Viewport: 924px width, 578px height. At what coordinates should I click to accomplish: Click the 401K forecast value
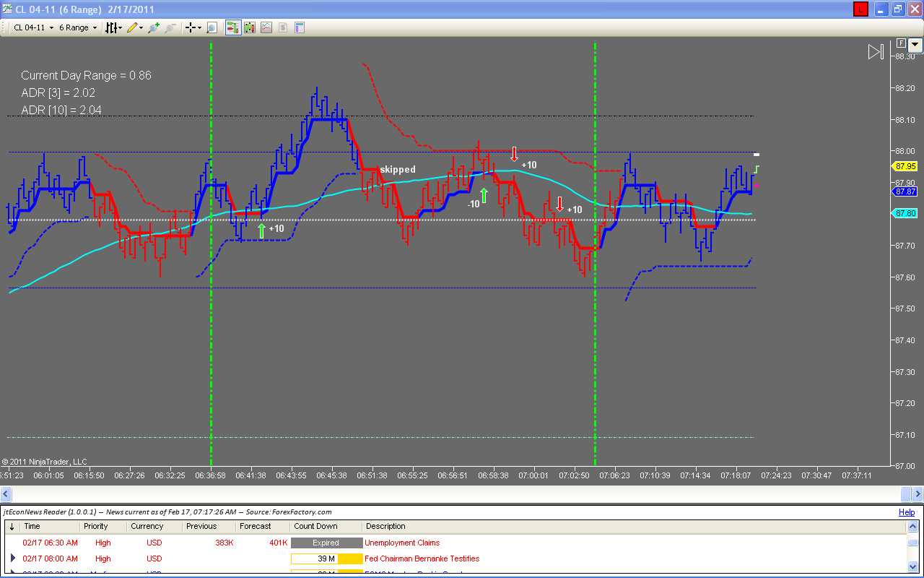point(278,543)
